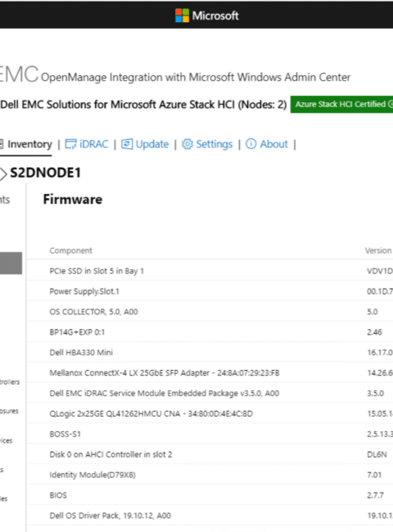Open the Inventory tab
The height and width of the screenshot is (532, 393).
(26, 144)
